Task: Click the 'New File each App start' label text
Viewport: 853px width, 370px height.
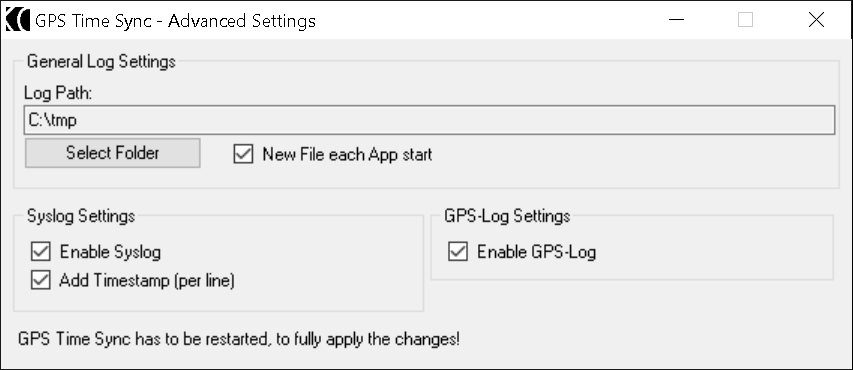Action: coord(347,155)
